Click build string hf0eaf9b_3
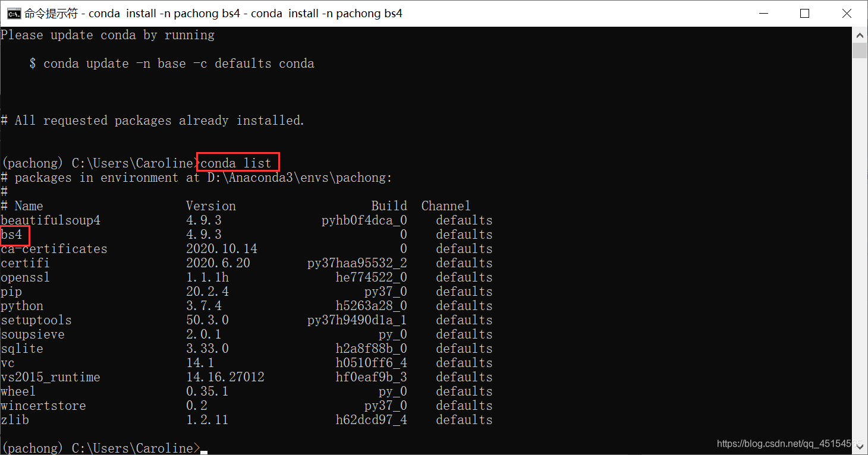The height and width of the screenshot is (455, 868). coord(372,377)
